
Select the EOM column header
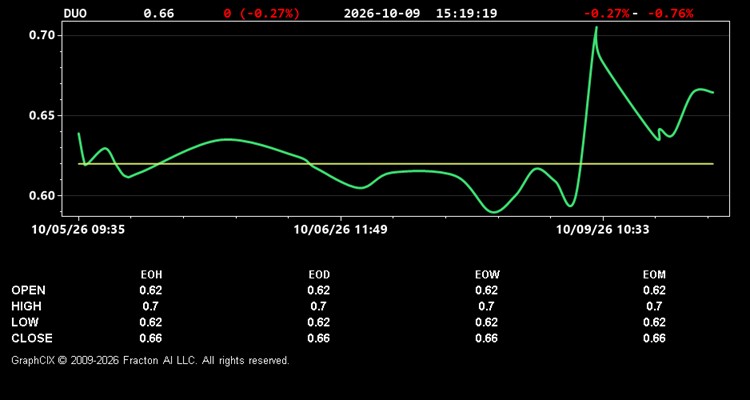[654, 275]
